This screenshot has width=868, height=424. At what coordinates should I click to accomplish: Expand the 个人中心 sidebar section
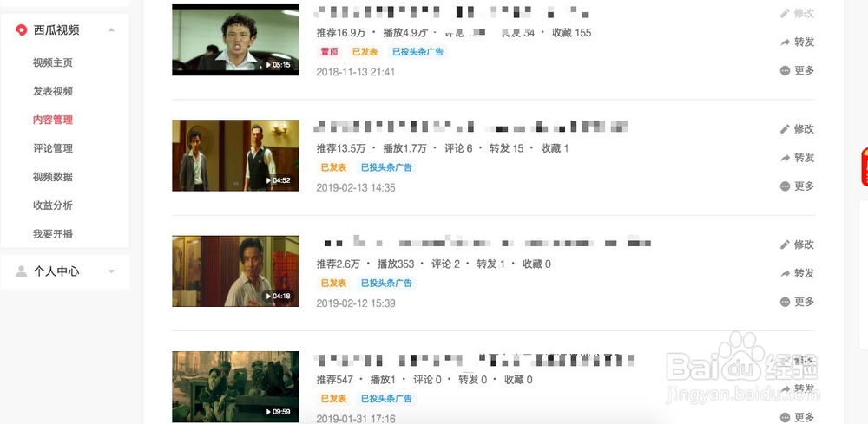tap(111, 271)
